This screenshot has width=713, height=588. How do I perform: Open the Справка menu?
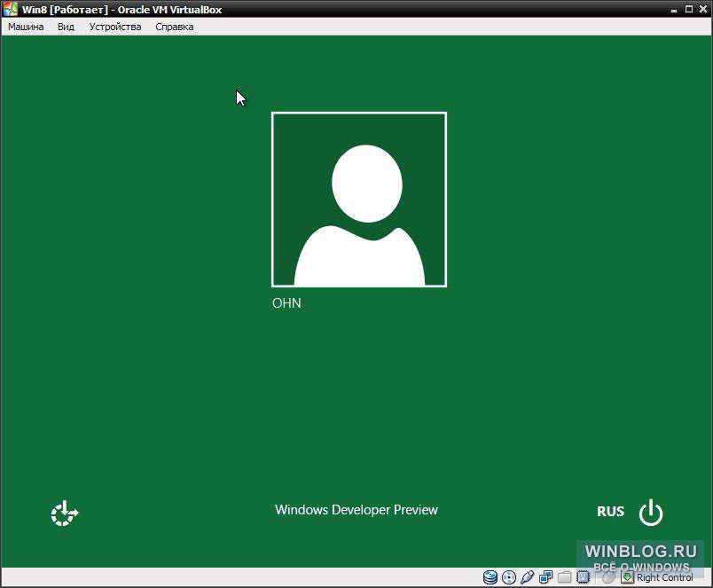click(x=175, y=27)
